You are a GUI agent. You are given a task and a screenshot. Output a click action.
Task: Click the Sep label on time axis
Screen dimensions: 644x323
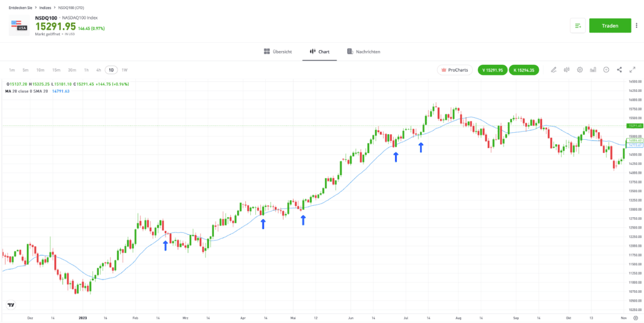pyautogui.click(x=516, y=318)
